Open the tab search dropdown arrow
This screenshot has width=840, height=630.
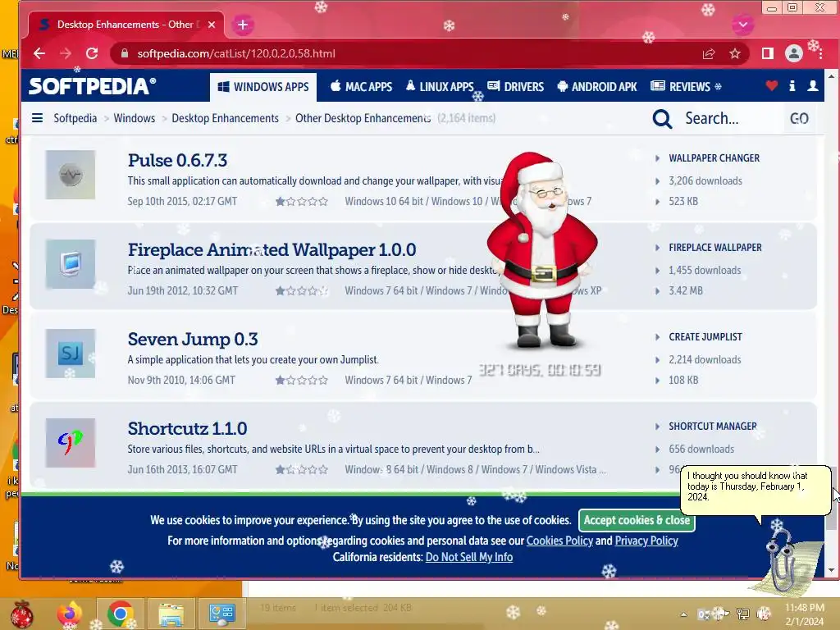coord(743,25)
